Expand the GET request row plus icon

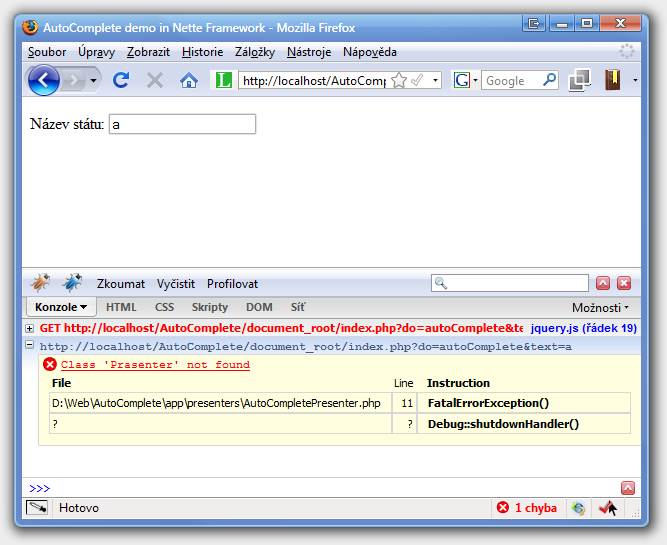click(x=29, y=328)
